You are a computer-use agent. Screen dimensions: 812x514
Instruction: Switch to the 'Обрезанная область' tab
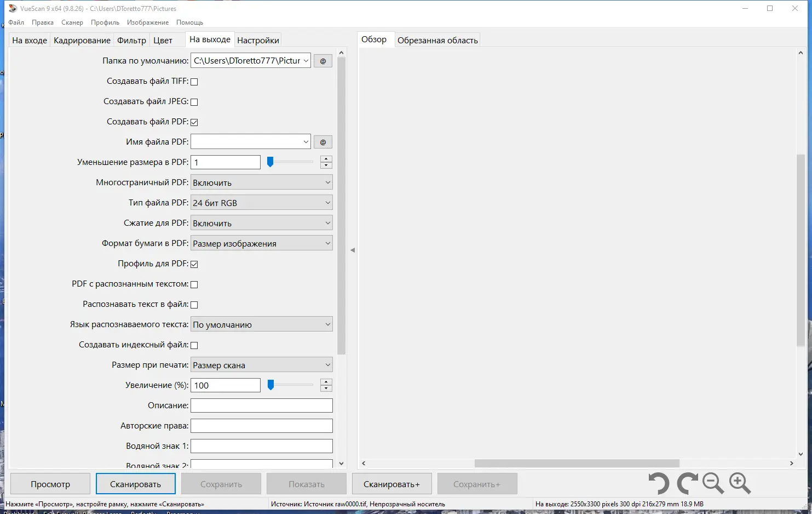437,41
